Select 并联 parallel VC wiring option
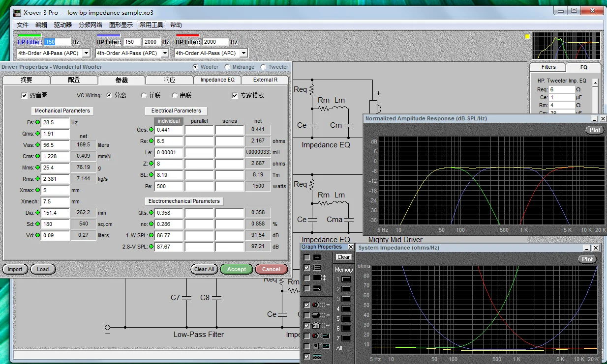607x364 pixels. tap(144, 95)
